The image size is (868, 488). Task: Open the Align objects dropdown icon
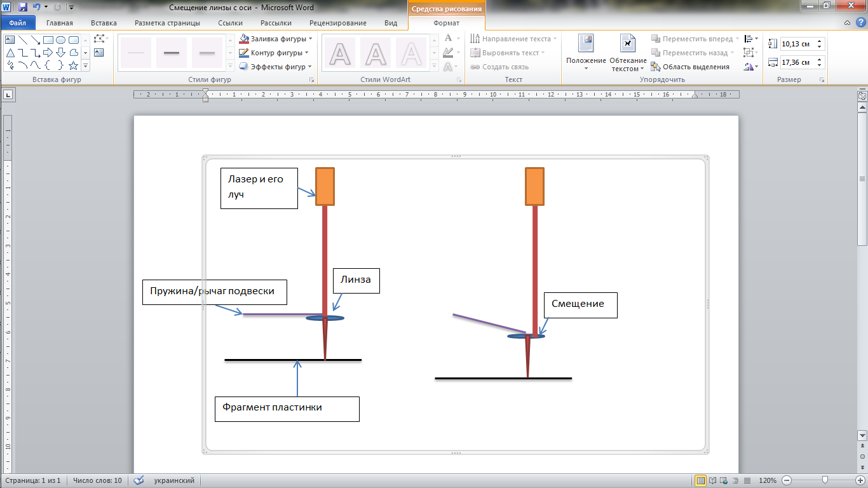[751, 39]
